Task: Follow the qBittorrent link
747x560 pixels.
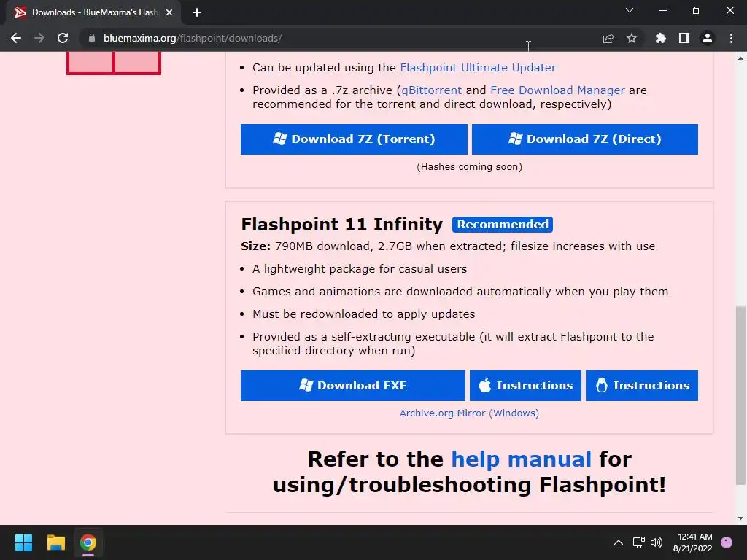Action: click(x=432, y=90)
